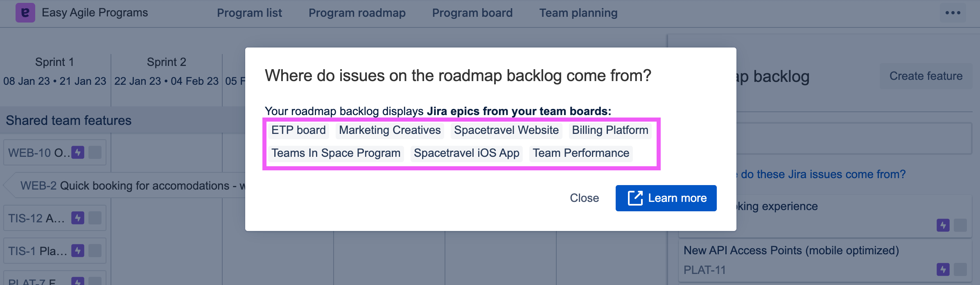980x285 pixels.
Task: Close the roadmap backlog dialog
Action: coord(584,198)
